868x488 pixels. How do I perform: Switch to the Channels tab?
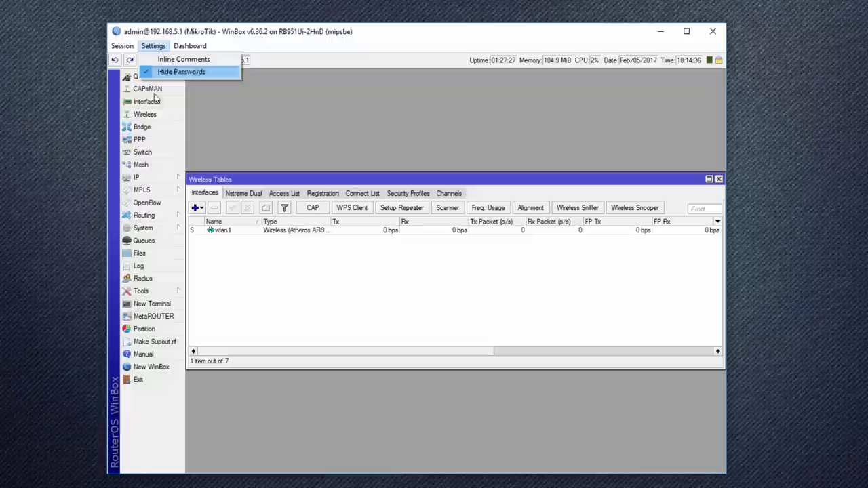[449, 194]
